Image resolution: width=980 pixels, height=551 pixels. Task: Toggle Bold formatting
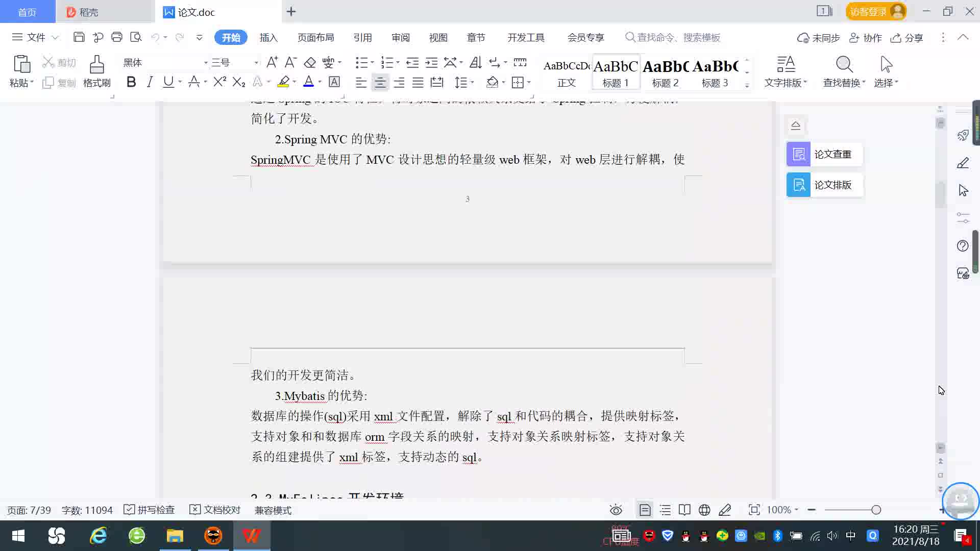[x=131, y=82]
